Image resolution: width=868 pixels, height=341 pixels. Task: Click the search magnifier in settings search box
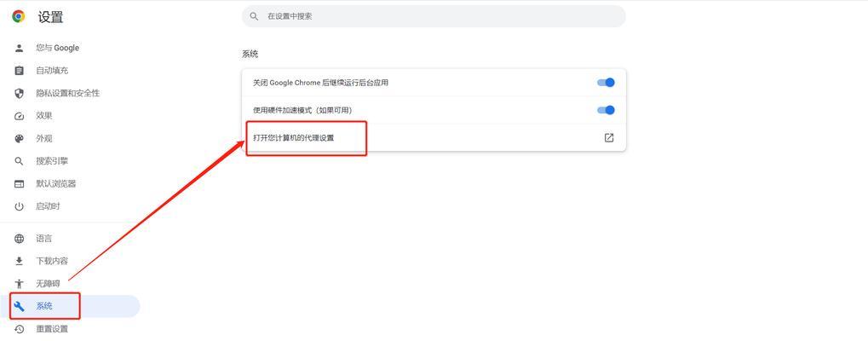254,16
